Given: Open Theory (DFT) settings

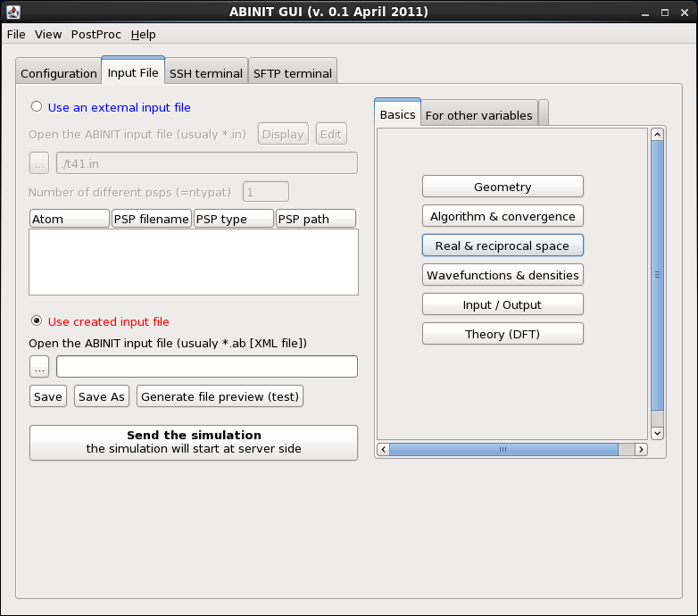Looking at the screenshot, I should click(x=503, y=334).
